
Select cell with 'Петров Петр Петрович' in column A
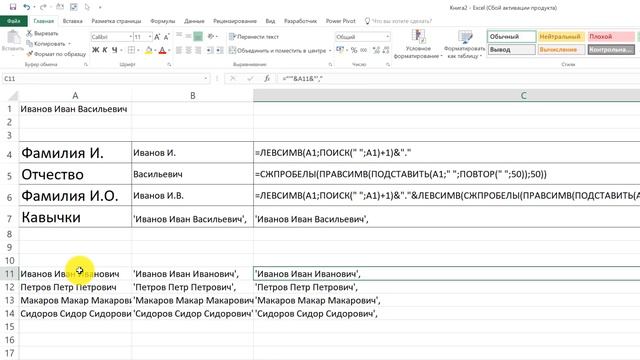[x=75, y=287]
